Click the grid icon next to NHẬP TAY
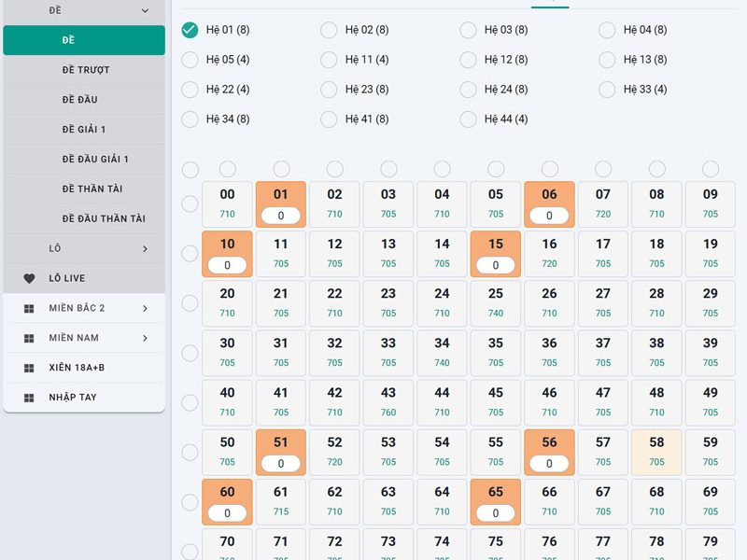 click(29, 398)
